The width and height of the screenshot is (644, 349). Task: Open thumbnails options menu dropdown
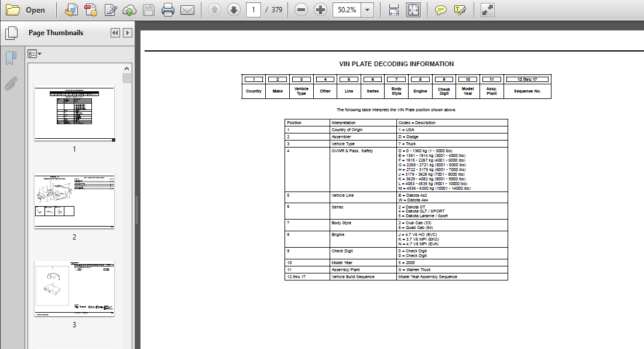[x=35, y=54]
